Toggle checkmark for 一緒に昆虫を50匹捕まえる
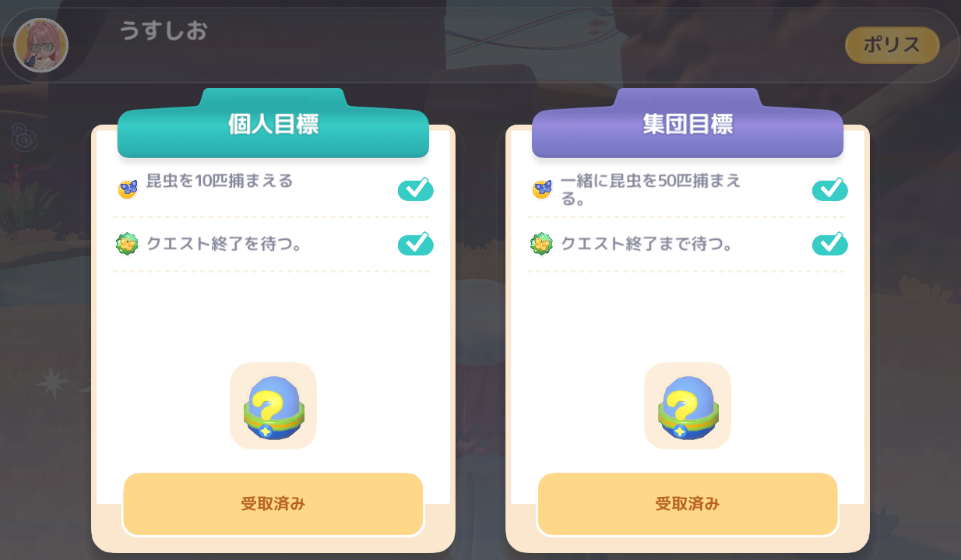The height and width of the screenshot is (560, 961). pos(830,189)
